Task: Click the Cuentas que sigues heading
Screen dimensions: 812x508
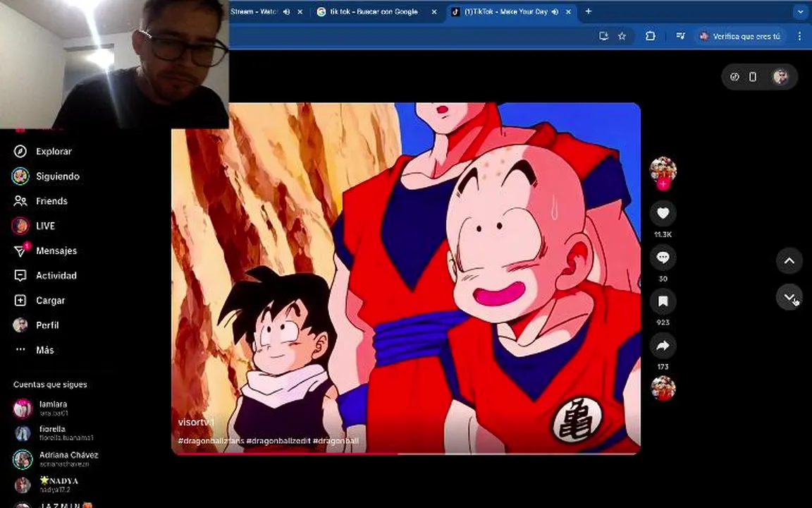Action: (x=50, y=384)
